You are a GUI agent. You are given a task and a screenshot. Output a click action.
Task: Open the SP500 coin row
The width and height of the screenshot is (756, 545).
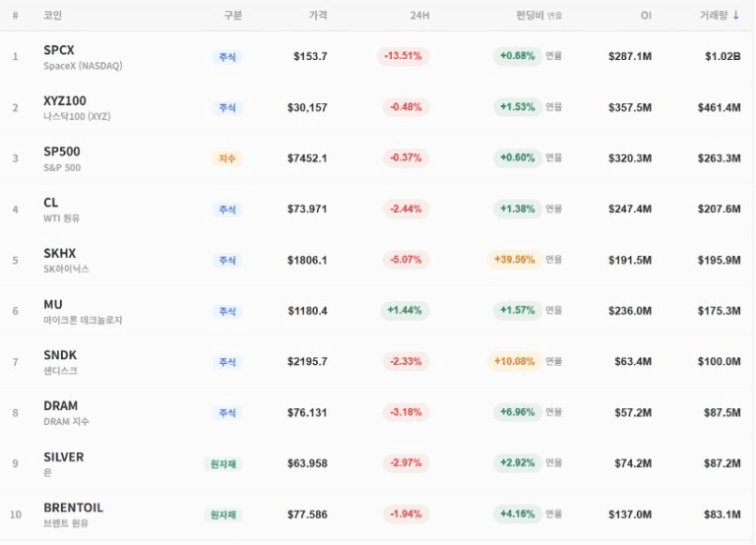[376, 158]
